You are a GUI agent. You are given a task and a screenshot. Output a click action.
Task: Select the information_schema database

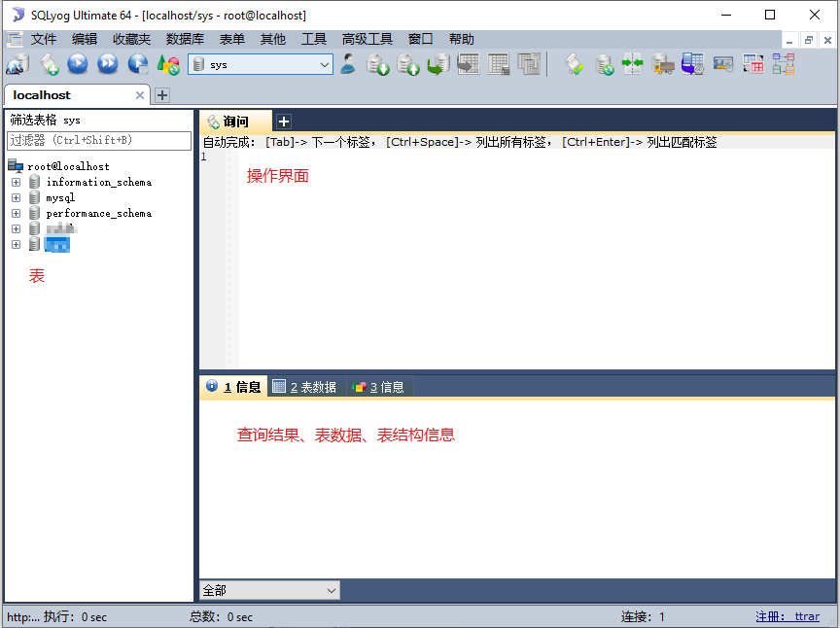coord(99,182)
